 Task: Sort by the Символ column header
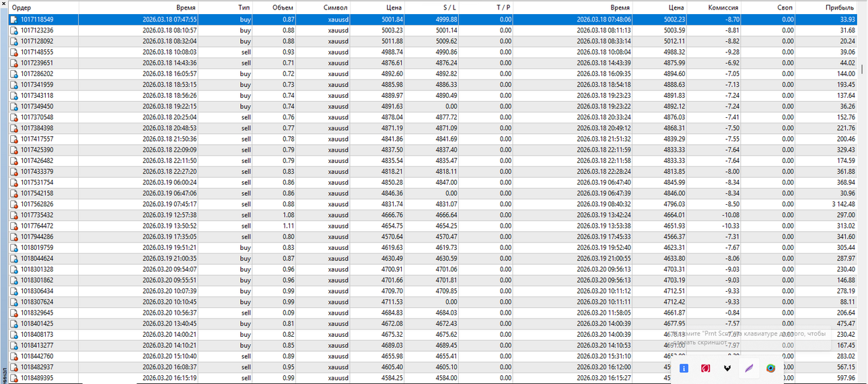coord(336,7)
